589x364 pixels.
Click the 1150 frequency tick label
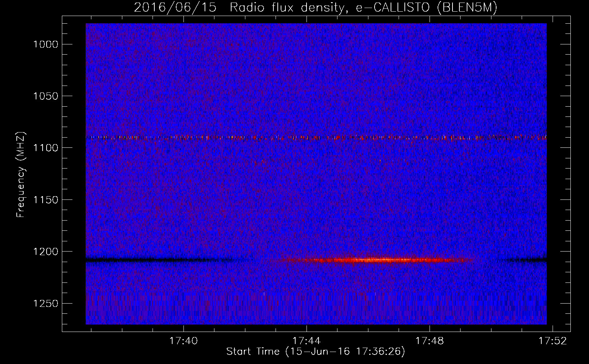point(46,200)
